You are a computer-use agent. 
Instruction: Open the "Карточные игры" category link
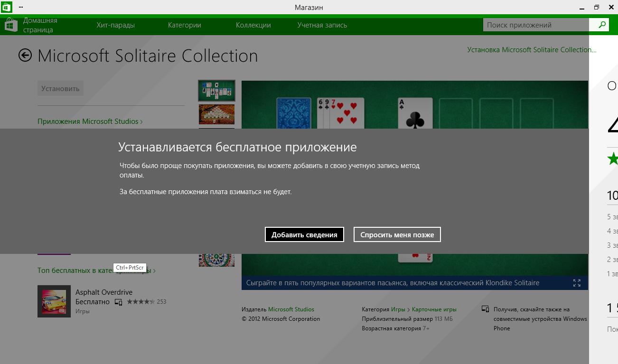434,309
